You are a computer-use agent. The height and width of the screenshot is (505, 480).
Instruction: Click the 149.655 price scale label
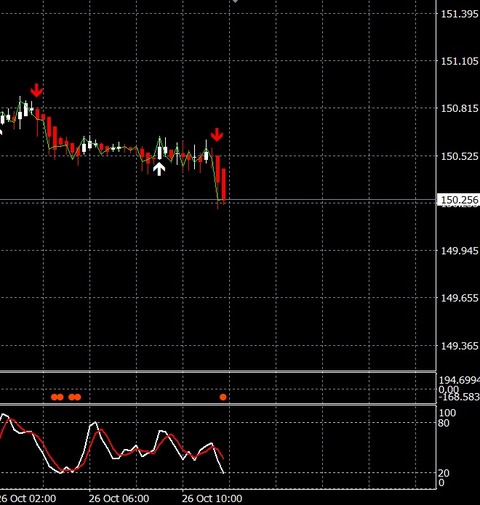(460, 298)
